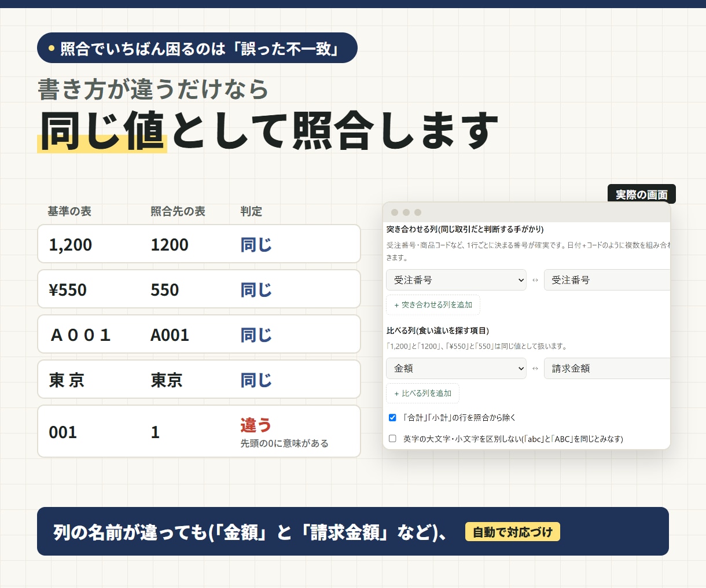Click the 照合でいちばん困るのは headline pill

[197, 48]
